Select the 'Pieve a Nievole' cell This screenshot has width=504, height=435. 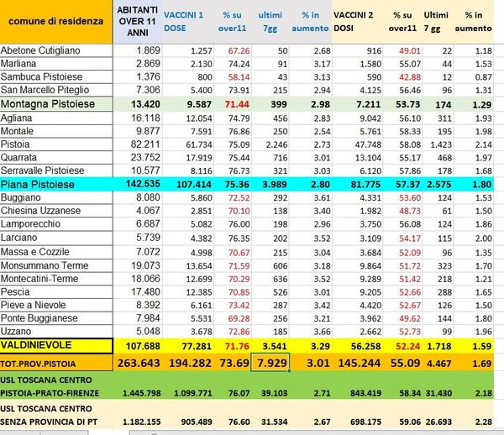coord(56,305)
